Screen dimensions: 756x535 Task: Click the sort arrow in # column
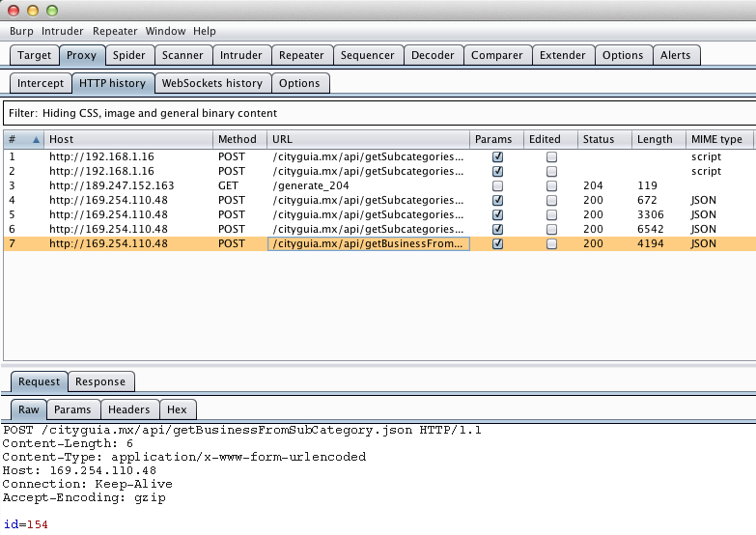click(37, 140)
